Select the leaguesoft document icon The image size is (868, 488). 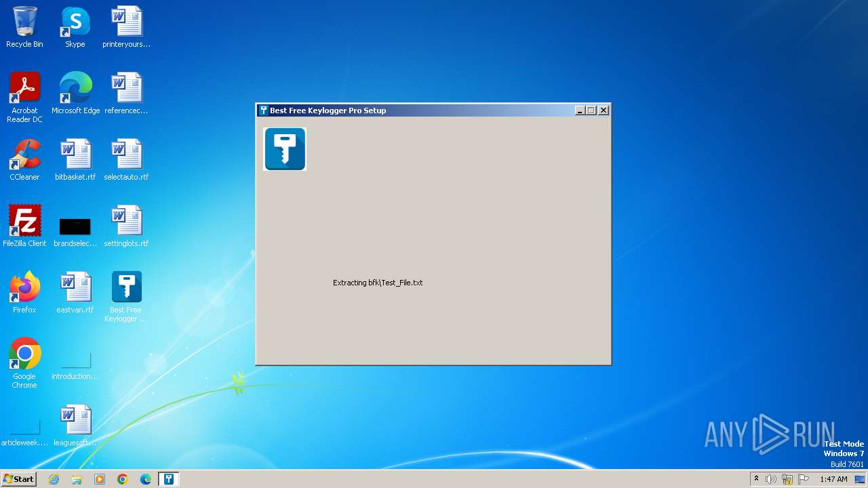tap(75, 426)
